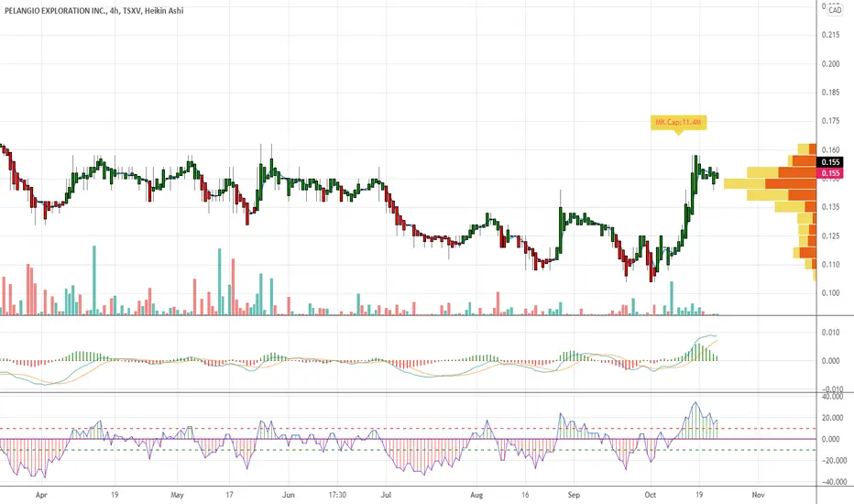854x504 pixels.
Task: Click the 0.215 price axis label
Action: (830, 35)
